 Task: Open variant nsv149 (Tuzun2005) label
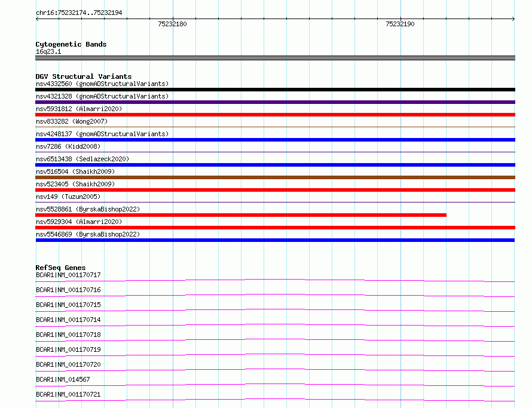(x=68, y=197)
